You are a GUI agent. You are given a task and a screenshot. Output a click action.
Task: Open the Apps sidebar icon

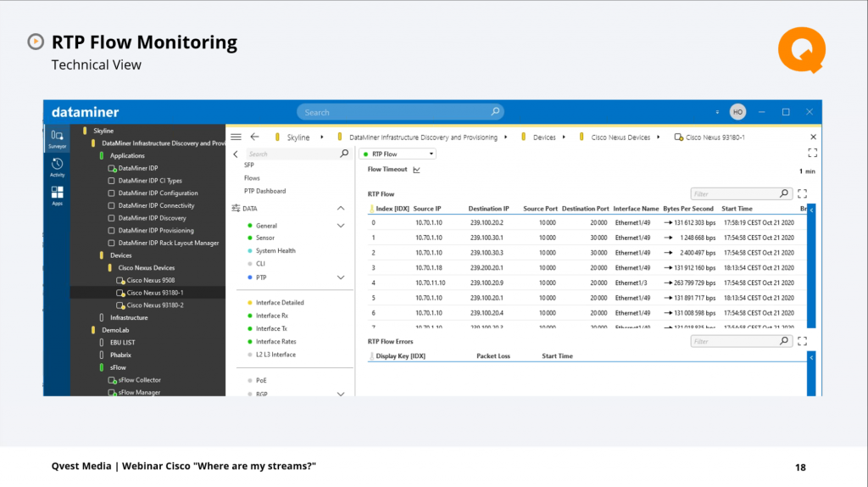coord(57,196)
